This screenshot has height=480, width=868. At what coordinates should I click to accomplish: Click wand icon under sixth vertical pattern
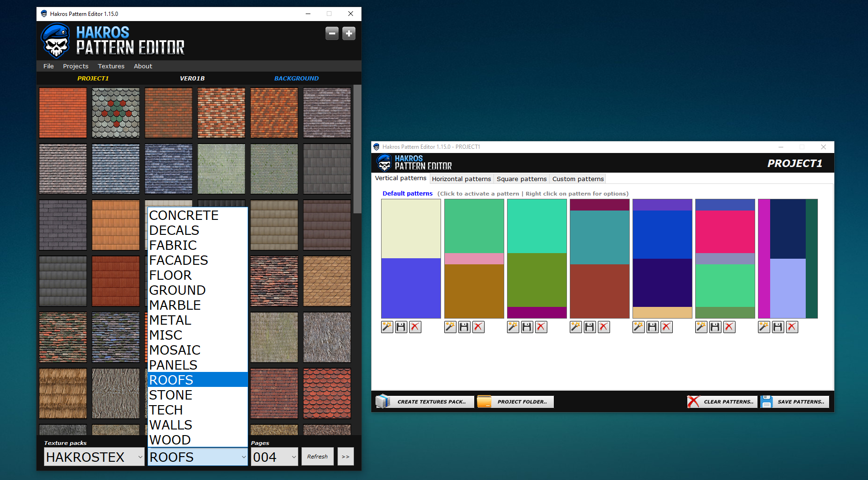click(701, 327)
